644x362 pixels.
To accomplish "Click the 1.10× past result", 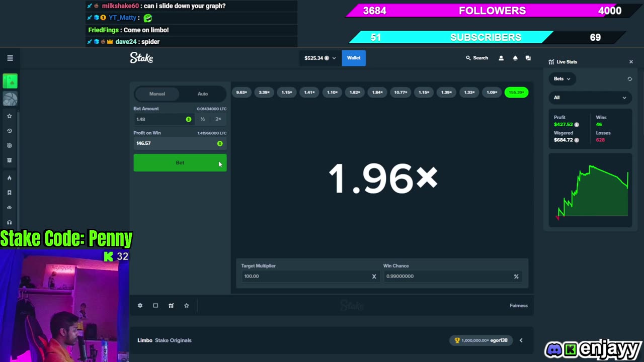I will [332, 93].
